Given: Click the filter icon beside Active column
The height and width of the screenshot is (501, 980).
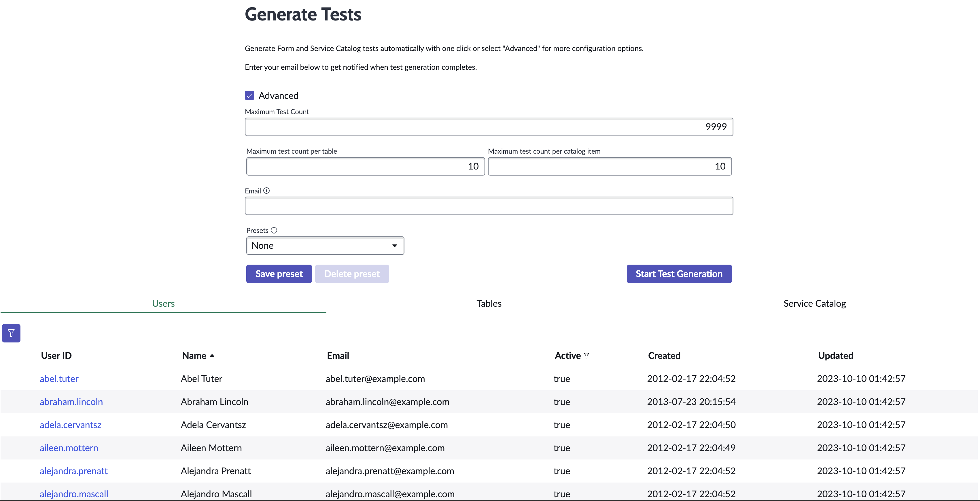Looking at the screenshot, I should pos(586,356).
